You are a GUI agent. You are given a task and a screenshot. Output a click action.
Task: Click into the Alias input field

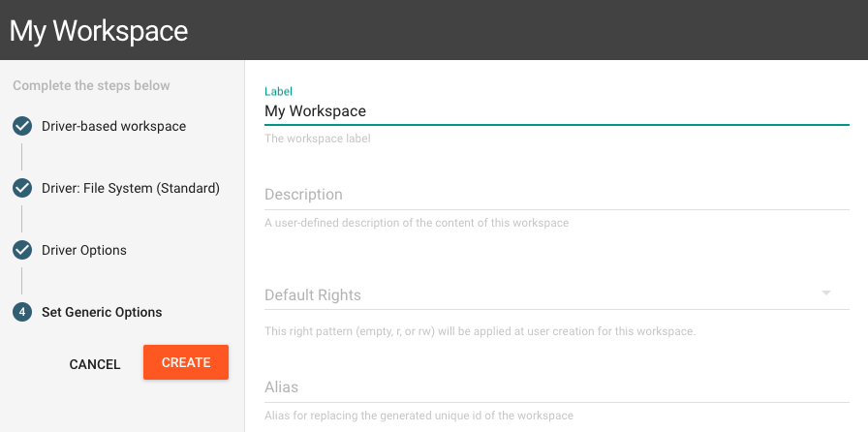[x=557, y=386]
